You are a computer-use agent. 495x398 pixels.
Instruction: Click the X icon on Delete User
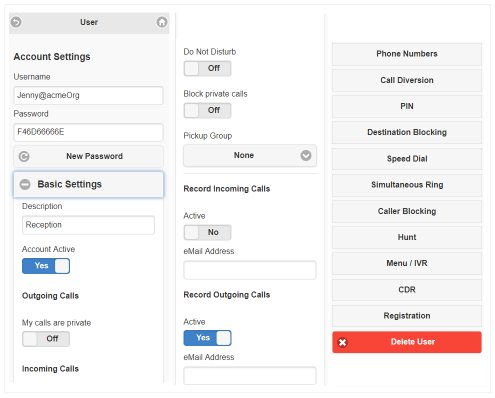pyautogui.click(x=342, y=342)
